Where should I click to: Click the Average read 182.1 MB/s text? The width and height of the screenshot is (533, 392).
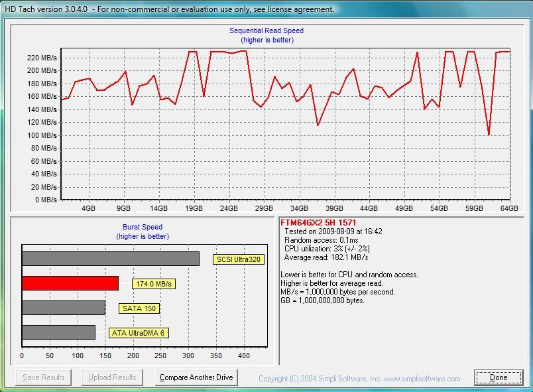pyautogui.click(x=326, y=257)
